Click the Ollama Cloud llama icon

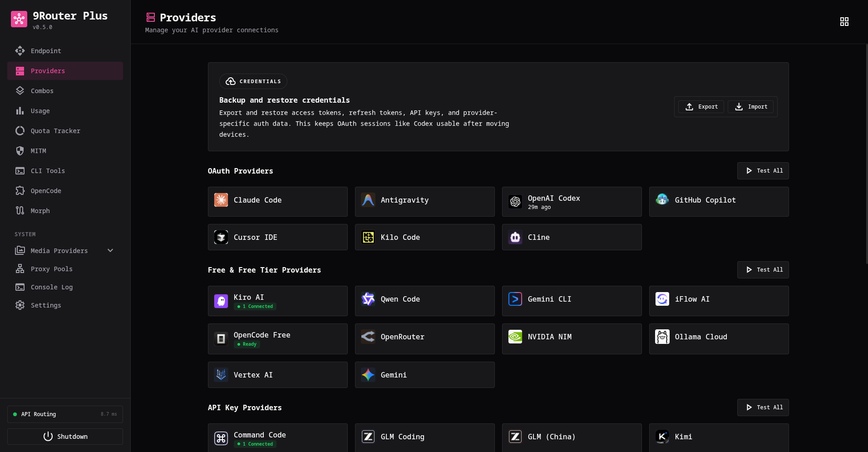coord(662,337)
